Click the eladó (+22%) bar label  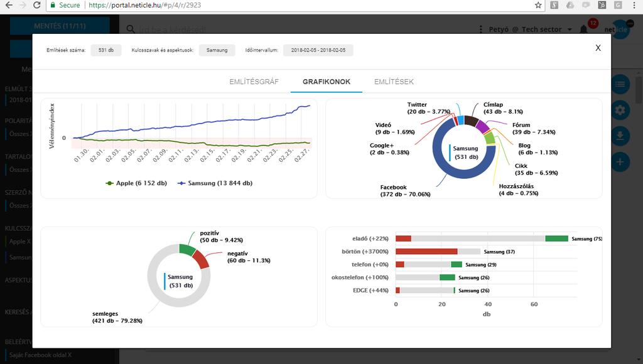pyautogui.click(x=370, y=238)
